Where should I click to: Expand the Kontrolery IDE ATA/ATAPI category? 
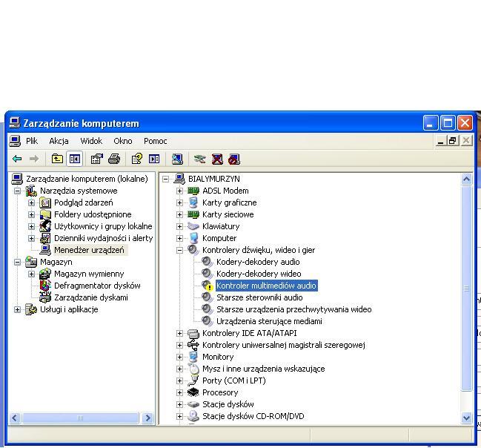[x=180, y=333]
